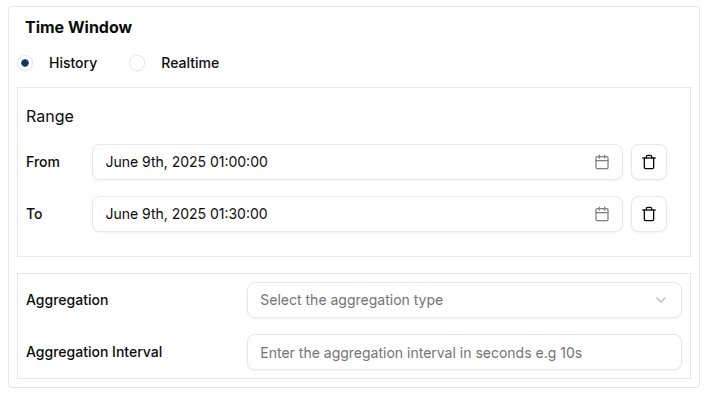
Task: Click the Range section label
Action: pos(50,116)
